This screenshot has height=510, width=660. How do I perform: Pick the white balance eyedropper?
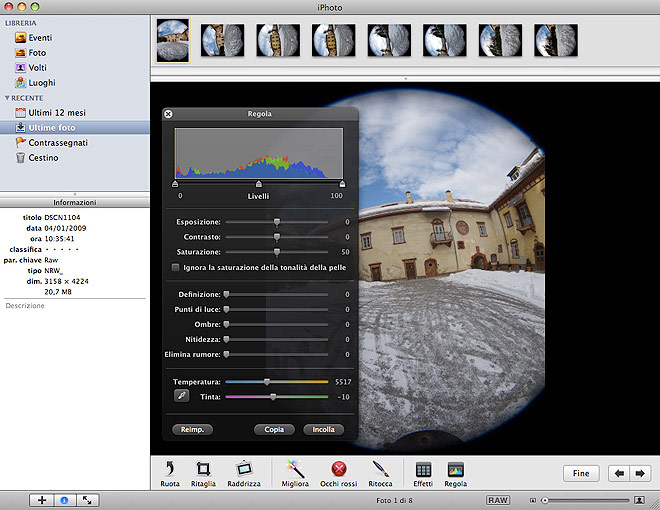coord(181,396)
